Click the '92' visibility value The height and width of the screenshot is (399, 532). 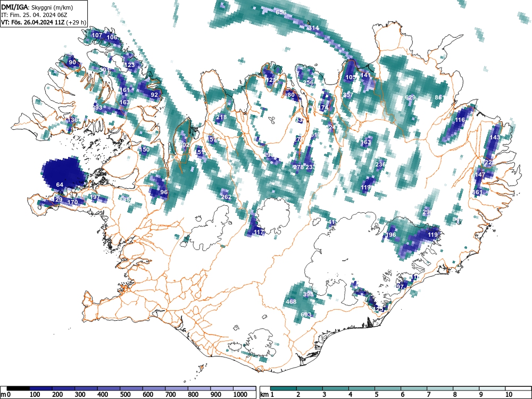coord(154,95)
